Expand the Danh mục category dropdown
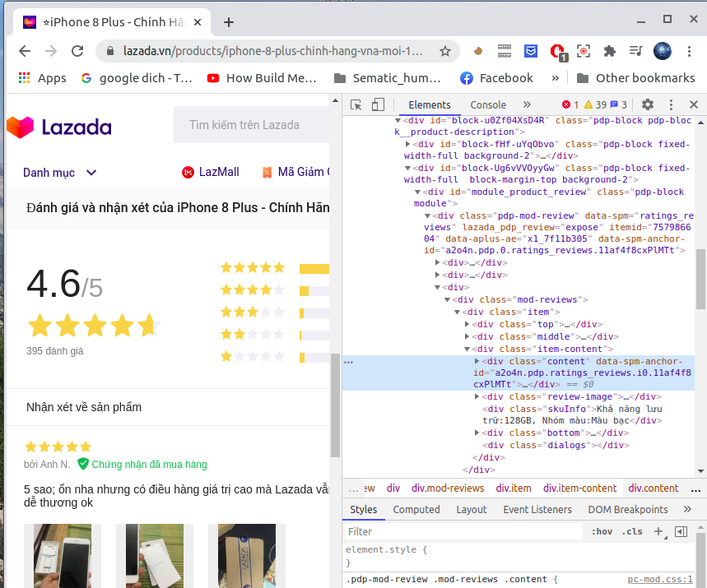 (59, 173)
